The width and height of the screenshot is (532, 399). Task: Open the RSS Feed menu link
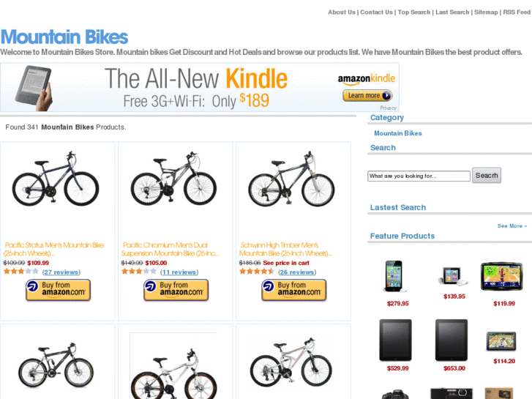pyautogui.click(x=517, y=12)
